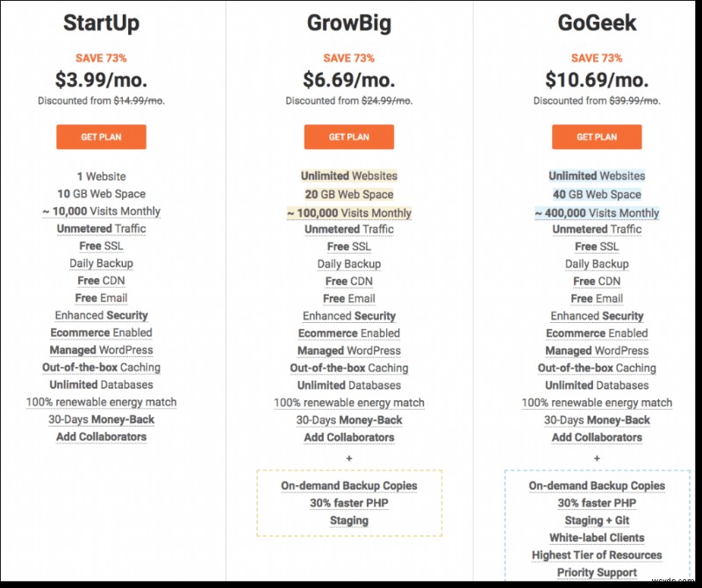Open the Free SSL link under StartUp
702x588 pixels.
[101, 247]
